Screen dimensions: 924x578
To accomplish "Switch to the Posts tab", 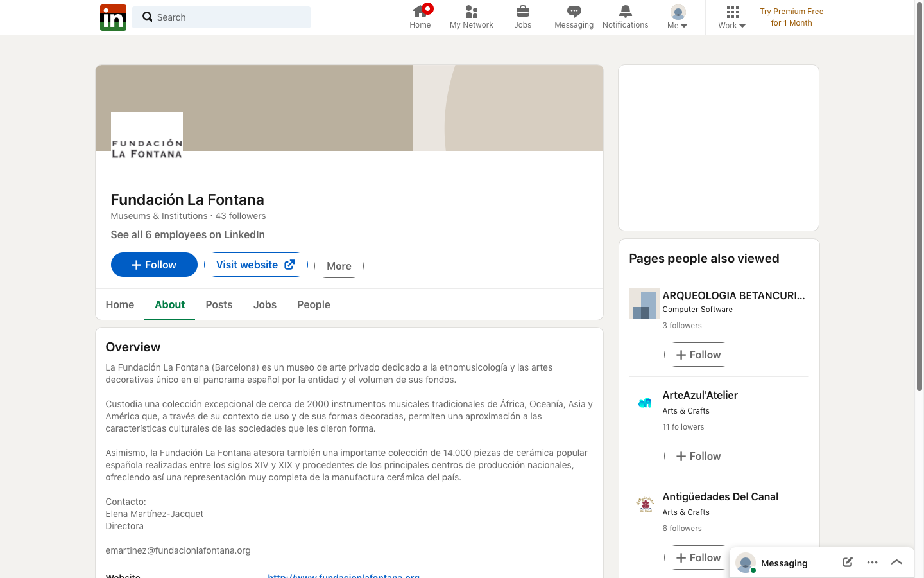I will pyautogui.click(x=219, y=304).
